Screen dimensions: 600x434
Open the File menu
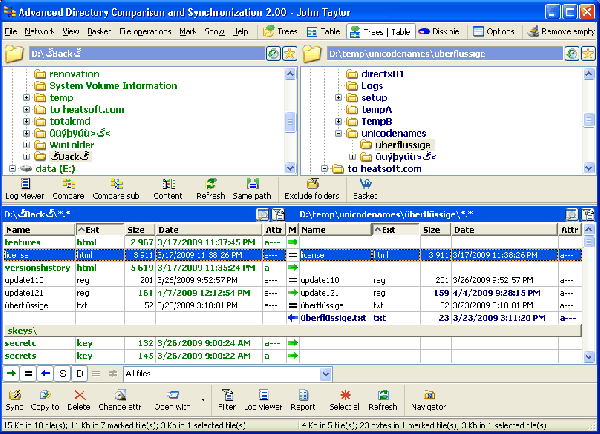tap(10, 32)
